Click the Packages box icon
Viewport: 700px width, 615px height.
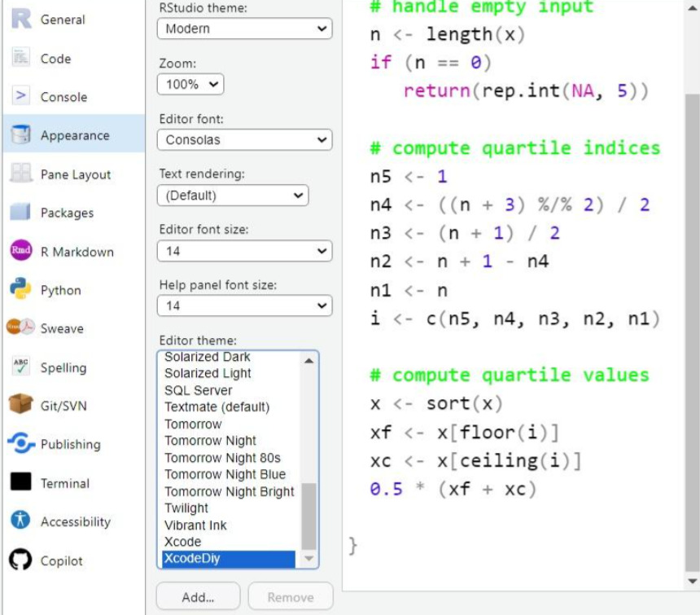coord(20,212)
